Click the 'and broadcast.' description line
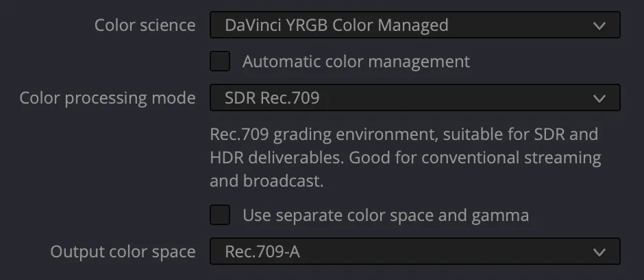 coord(267,181)
